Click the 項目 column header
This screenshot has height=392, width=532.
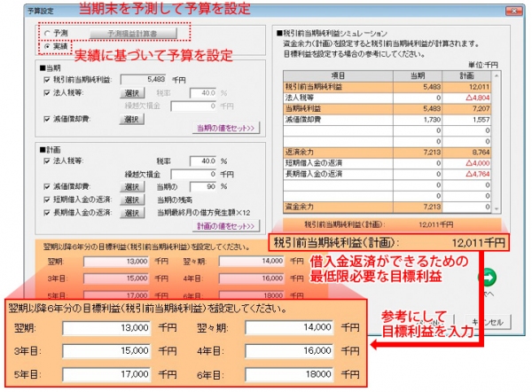[x=339, y=75]
